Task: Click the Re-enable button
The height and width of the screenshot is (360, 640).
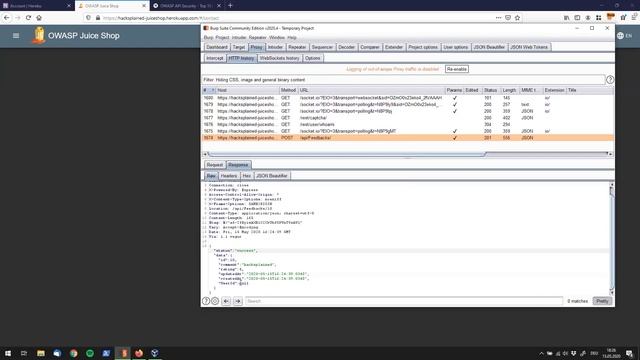Action: click(x=457, y=69)
